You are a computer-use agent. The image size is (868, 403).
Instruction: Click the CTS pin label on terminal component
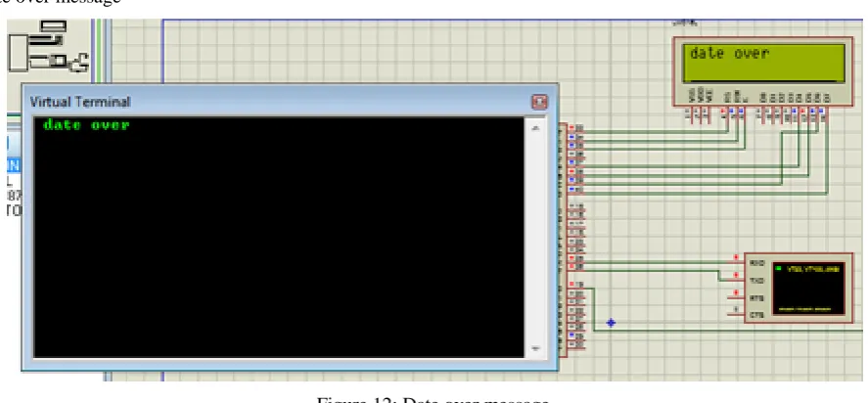coord(757,315)
